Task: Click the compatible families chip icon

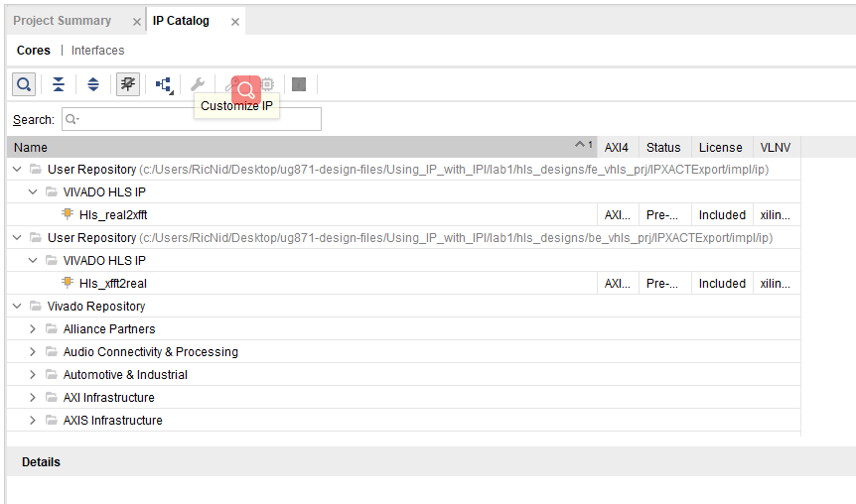Action: click(267, 84)
